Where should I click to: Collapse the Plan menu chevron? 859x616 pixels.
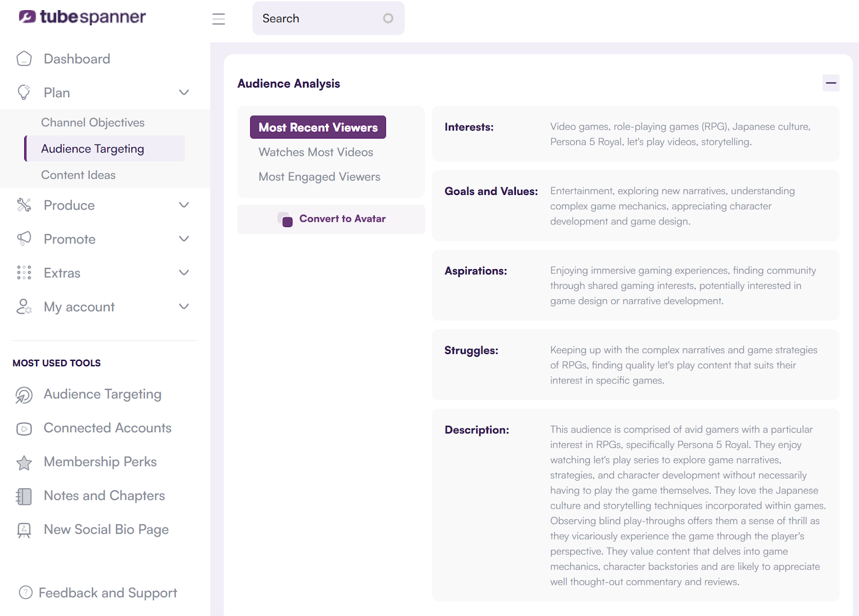(184, 92)
